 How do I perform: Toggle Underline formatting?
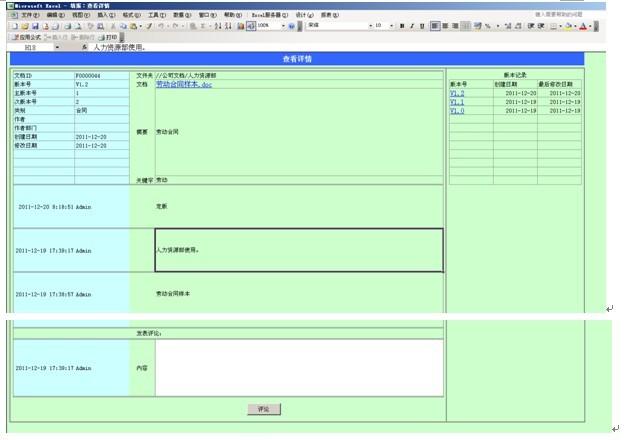422,26
